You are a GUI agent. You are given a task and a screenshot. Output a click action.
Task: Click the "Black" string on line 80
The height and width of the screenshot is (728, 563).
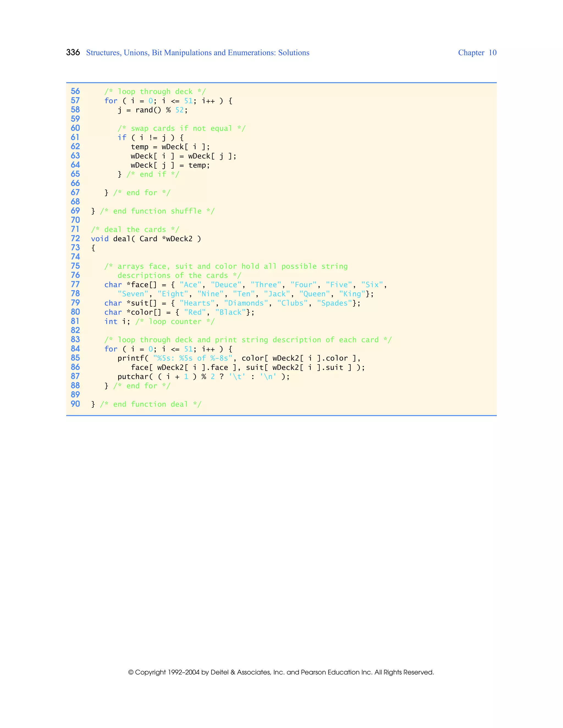coord(230,312)
